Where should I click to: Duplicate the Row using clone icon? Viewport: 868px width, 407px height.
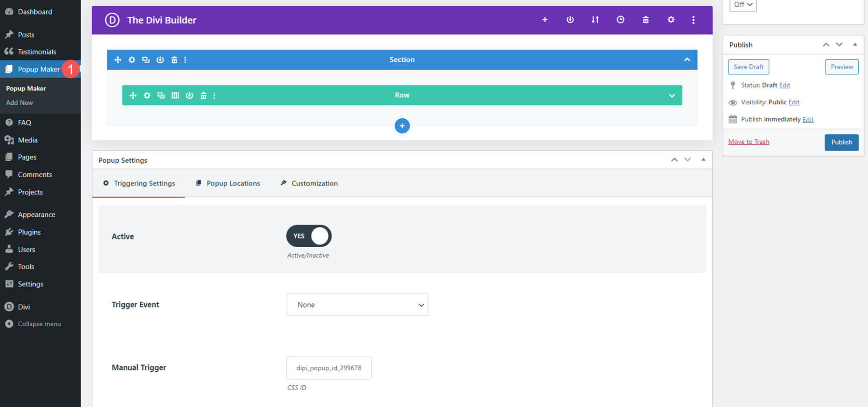(161, 96)
